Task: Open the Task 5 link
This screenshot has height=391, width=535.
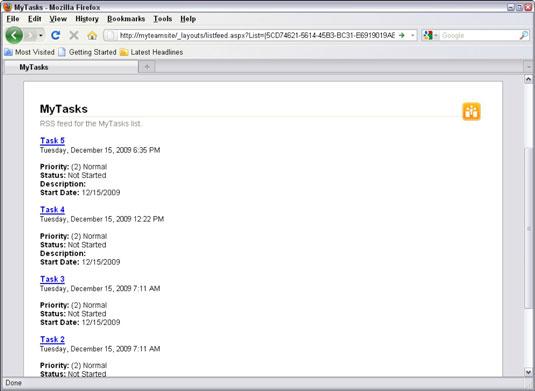Action: pos(52,141)
